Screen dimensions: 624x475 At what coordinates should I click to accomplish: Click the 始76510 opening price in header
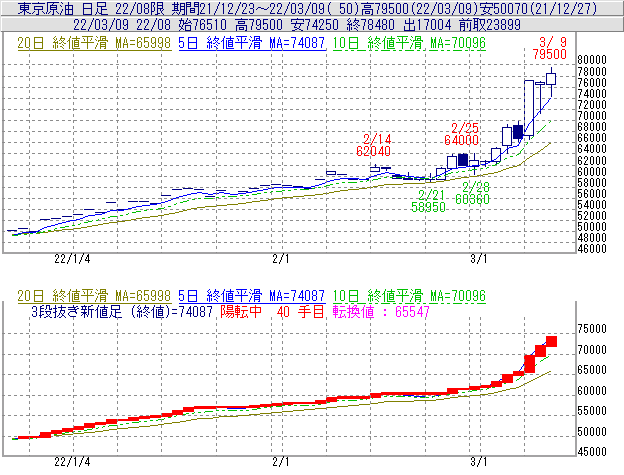point(203,25)
